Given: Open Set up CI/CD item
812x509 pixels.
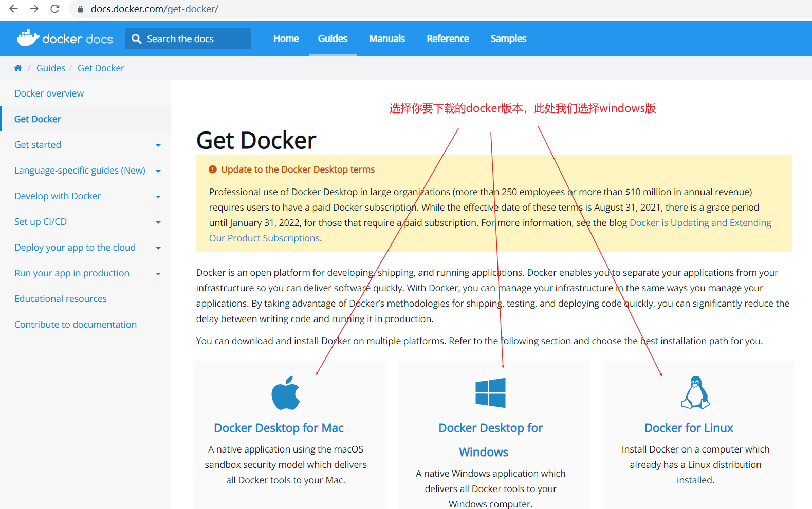Looking at the screenshot, I should point(41,222).
